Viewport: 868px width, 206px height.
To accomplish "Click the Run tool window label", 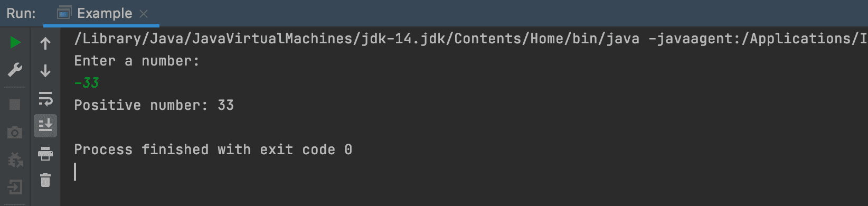I will [21, 13].
